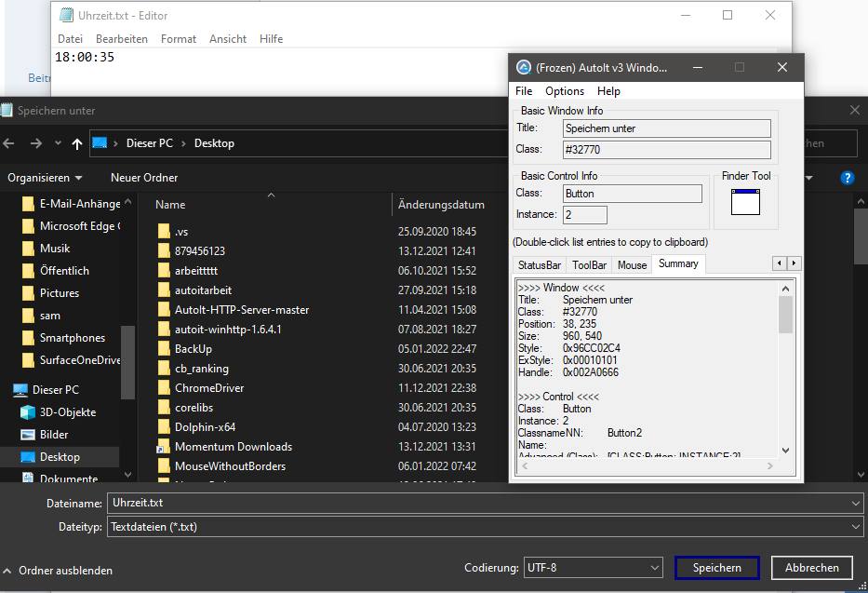Click the AutoIt window title bar icon

(524, 68)
